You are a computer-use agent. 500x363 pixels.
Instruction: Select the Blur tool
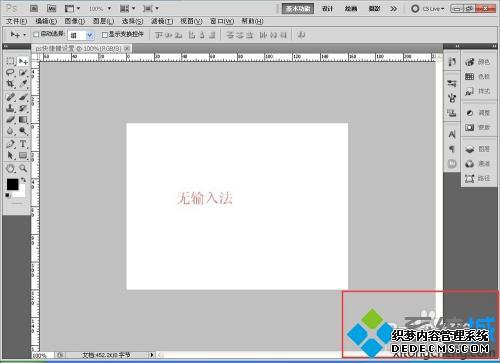pyautogui.click(x=10, y=130)
